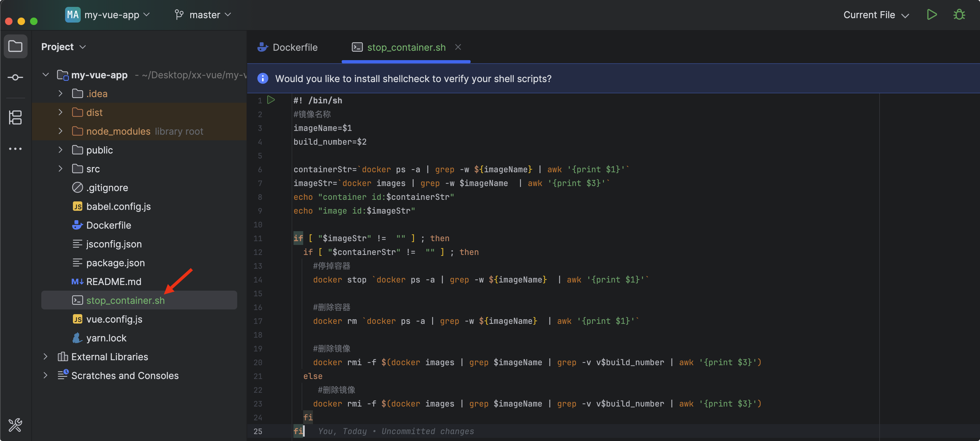Click the gutter run icon on line 1
The height and width of the screenshot is (441, 980).
click(x=271, y=100)
